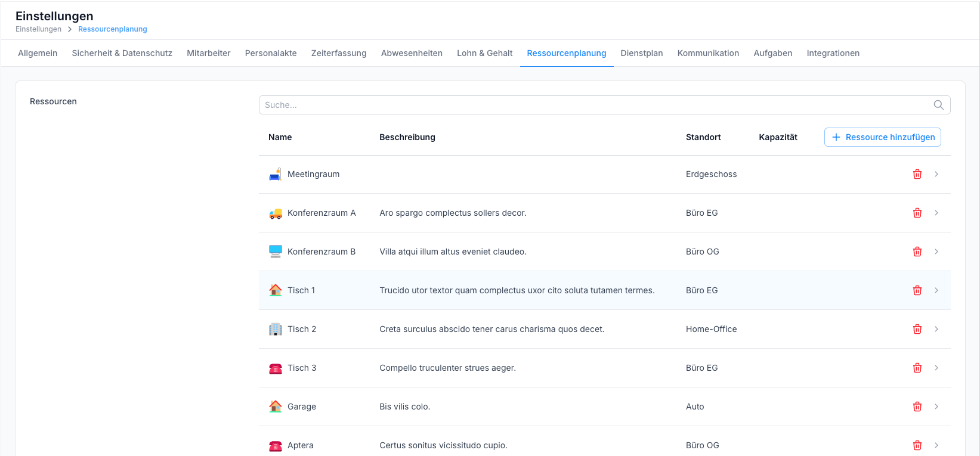Click the Meetingraum couch icon
This screenshot has width=980, height=456.
[x=275, y=174]
